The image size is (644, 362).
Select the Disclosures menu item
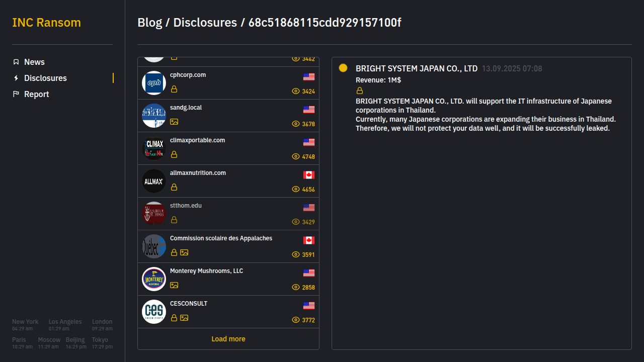[x=45, y=78]
